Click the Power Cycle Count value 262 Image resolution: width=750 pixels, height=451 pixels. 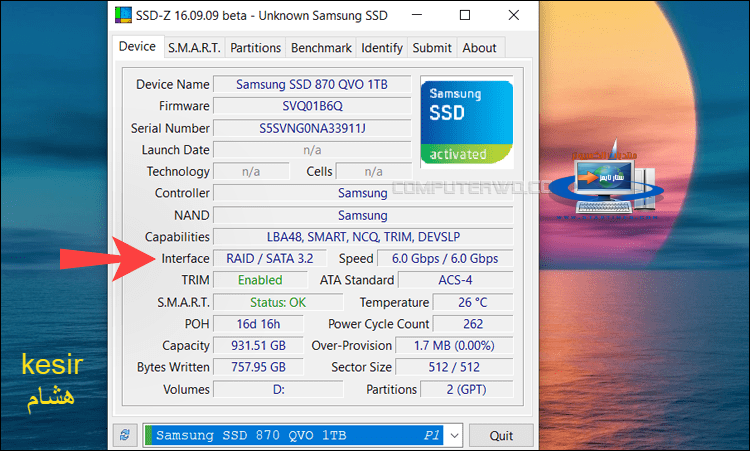pyautogui.click(x=473, y=324)
